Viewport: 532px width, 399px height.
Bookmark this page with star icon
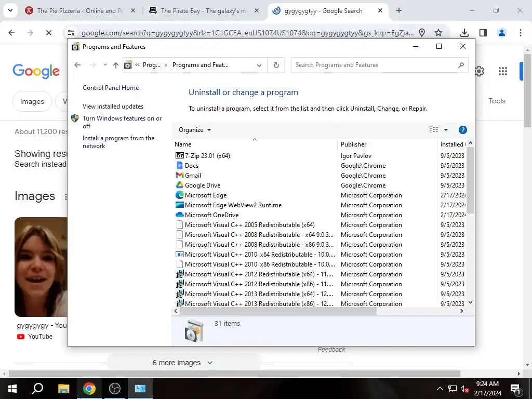438,33
